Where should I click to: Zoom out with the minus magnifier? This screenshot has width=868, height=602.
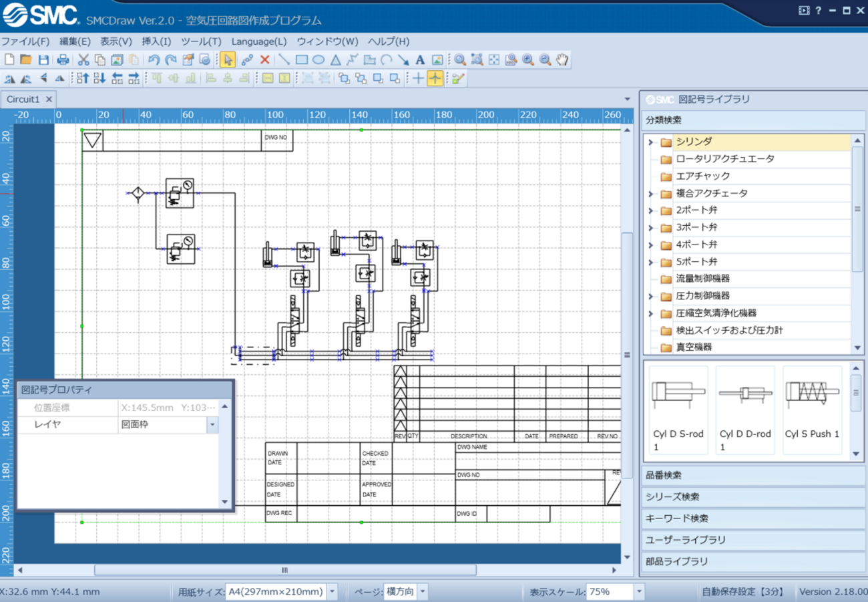click(x=546, y=60)
